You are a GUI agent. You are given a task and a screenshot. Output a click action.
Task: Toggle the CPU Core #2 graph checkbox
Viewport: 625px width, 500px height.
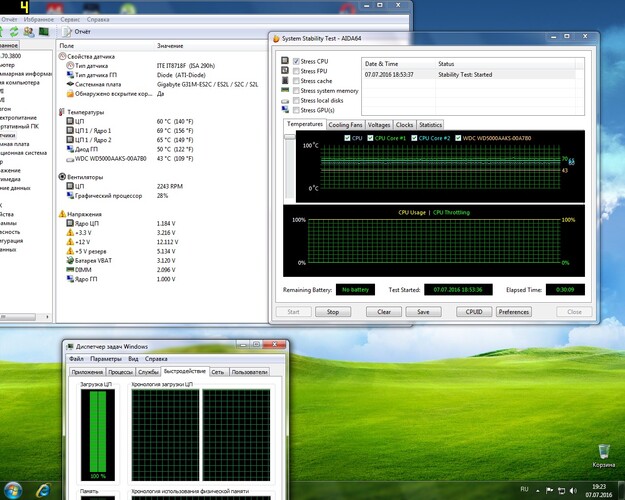(x=414, y=138)
